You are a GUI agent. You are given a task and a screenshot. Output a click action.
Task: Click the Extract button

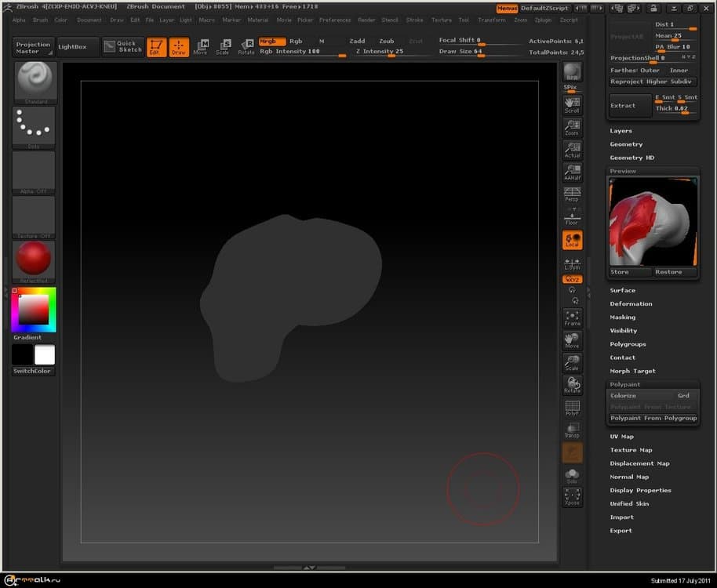point(629,106)
